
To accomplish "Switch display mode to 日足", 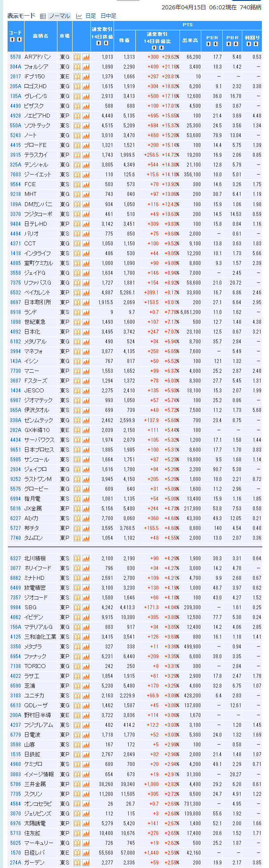I will [x=90, y=16].
